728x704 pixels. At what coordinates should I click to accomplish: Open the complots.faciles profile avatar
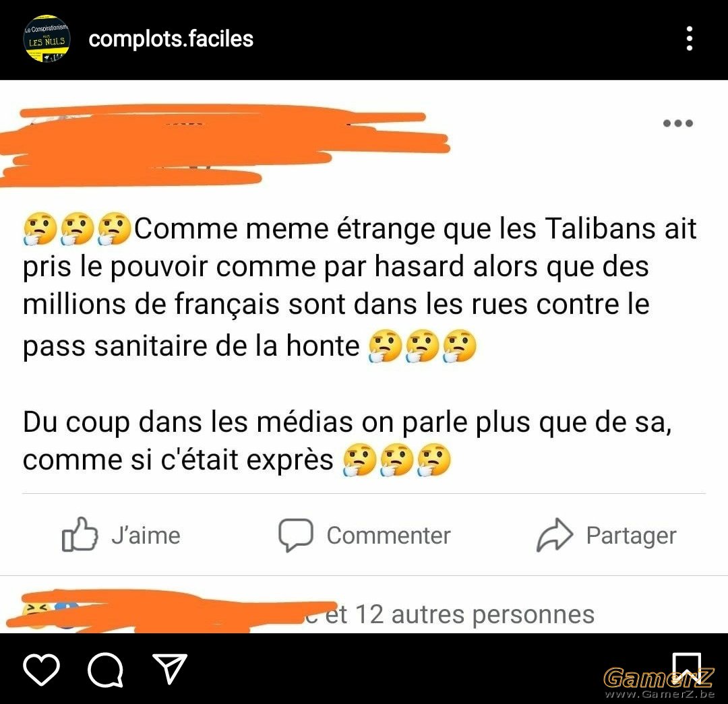(x=47, y=39)
